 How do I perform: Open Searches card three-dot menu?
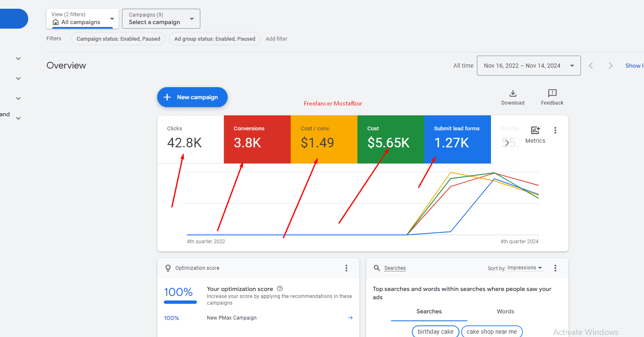tap(555, 268)
